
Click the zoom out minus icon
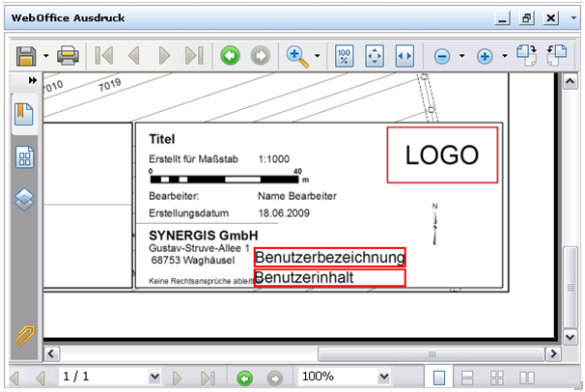click(x=442, y=57)
